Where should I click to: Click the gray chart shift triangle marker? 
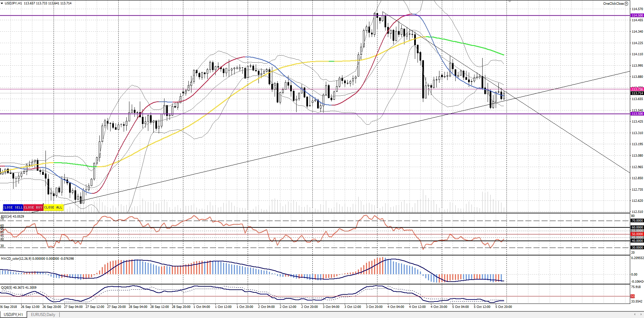coord(510,1)
